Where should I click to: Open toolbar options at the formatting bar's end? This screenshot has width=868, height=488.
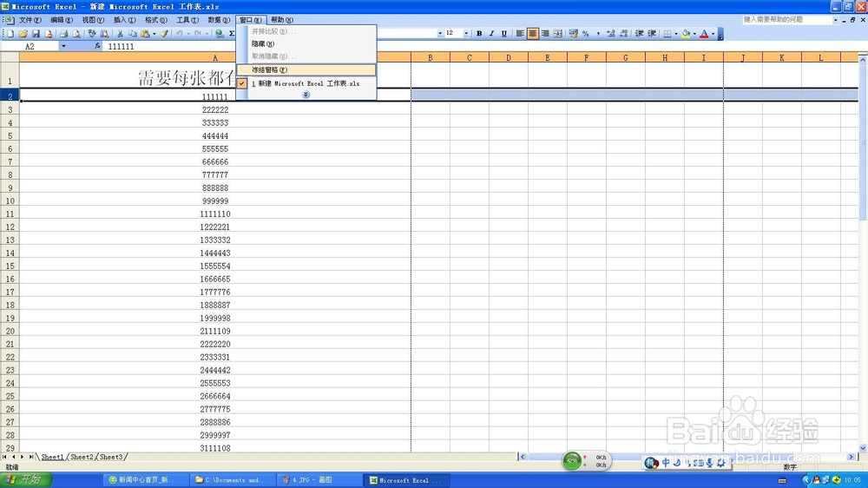click(x=720, y=34)
